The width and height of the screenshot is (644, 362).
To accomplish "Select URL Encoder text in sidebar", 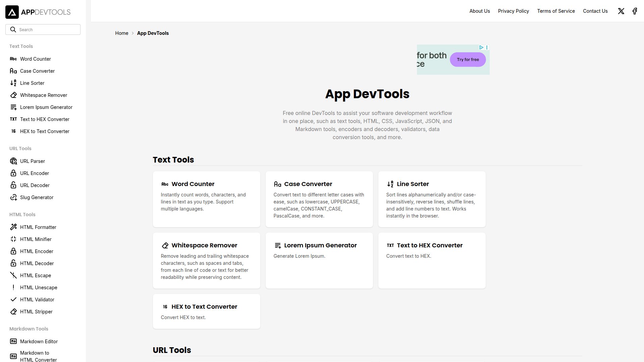I will [35, 173].
